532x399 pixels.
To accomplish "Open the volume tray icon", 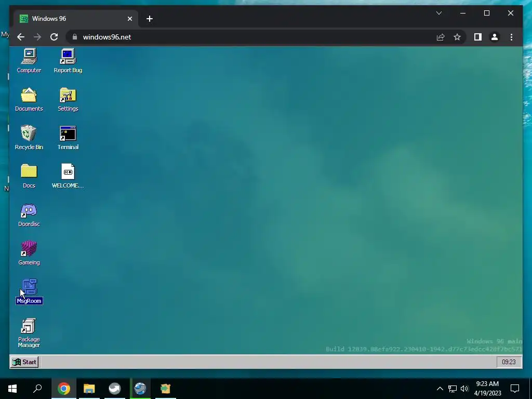I will (x=464, y=389).
